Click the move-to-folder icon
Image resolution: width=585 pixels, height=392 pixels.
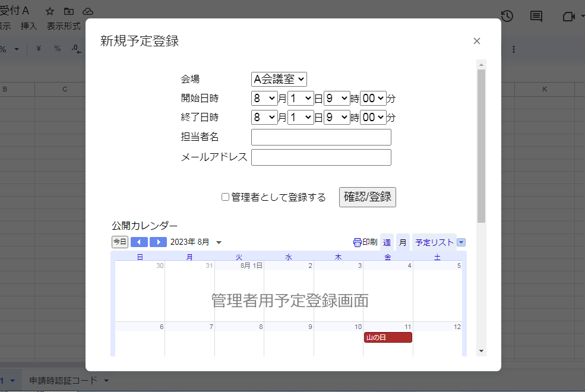tap(69, 11)
